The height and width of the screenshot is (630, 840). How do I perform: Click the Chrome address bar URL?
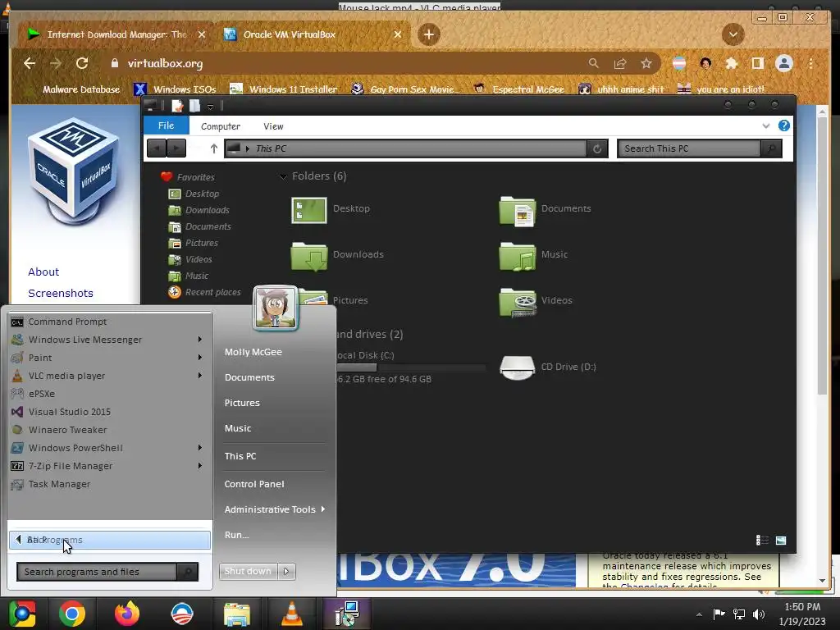pyautogui.click(x=165, y=64)
